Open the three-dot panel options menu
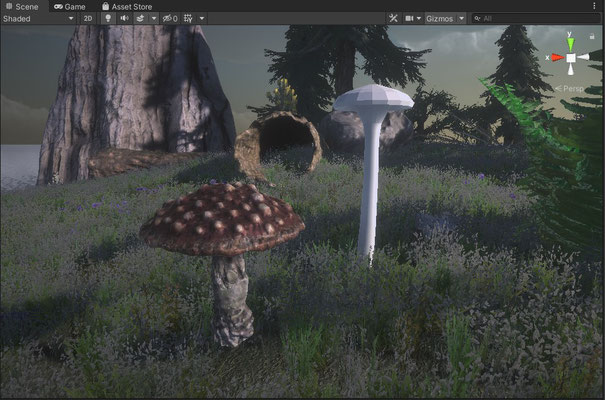 coord(595,6)
